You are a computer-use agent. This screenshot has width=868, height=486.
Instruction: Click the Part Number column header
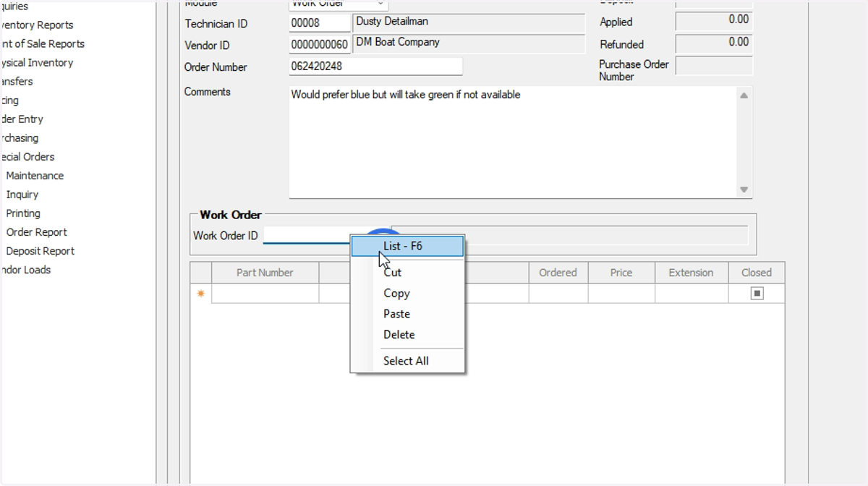[x=265, y=273]
